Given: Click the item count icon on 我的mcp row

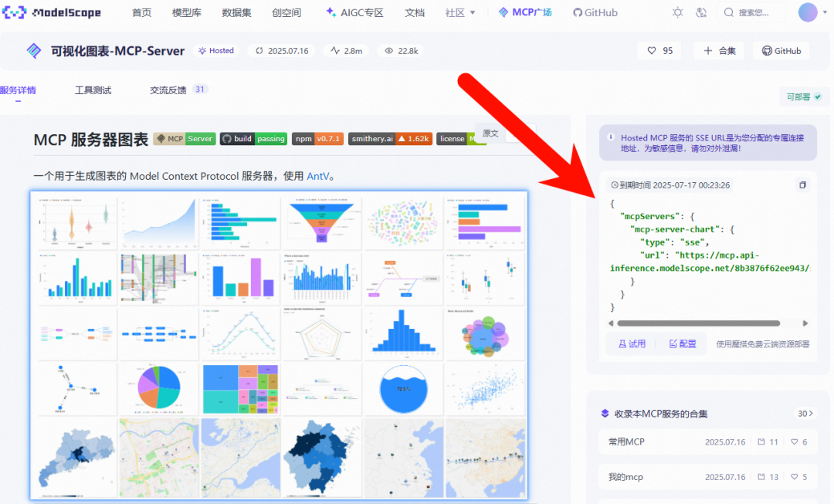Looking at the screenshot, I should (x=761, y=477).
